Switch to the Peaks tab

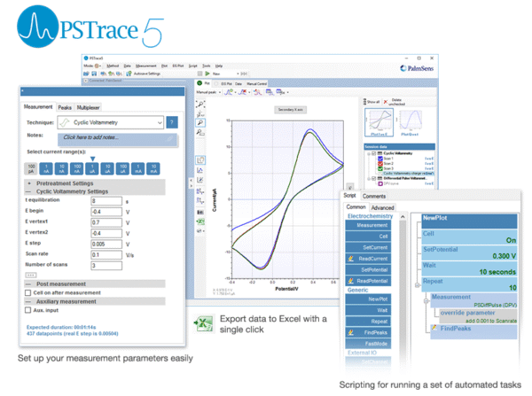[x=65, y=107]
